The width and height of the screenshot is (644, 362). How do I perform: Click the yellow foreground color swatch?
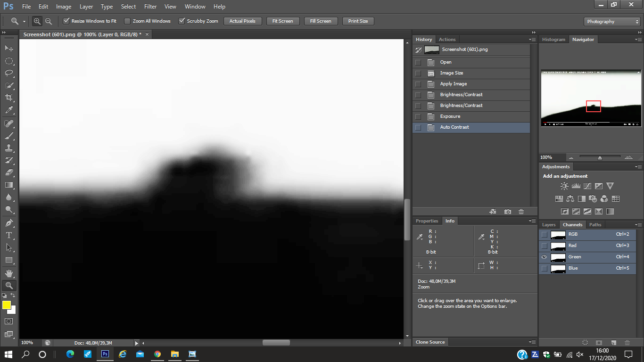click(7, 305)
